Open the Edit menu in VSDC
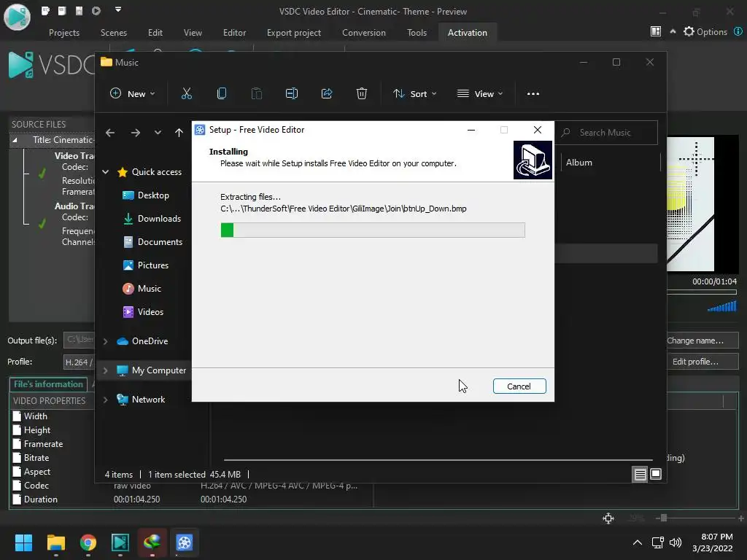The height and width of the screenshot is (560, 747). pos(155,33)
